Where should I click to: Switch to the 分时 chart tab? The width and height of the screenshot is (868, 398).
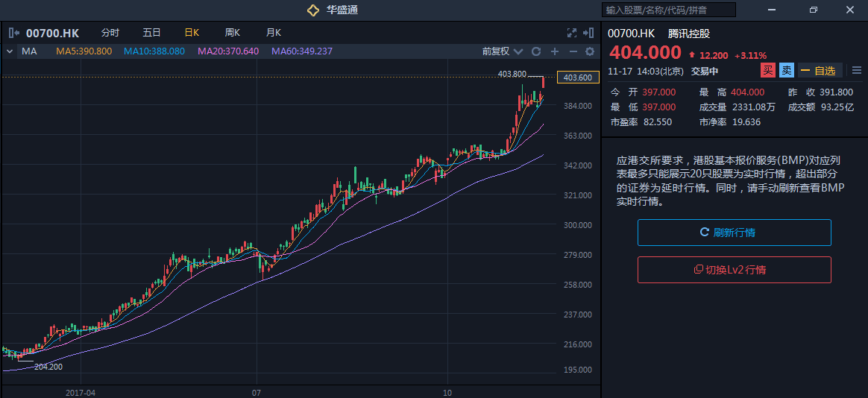tap(110, 33)
